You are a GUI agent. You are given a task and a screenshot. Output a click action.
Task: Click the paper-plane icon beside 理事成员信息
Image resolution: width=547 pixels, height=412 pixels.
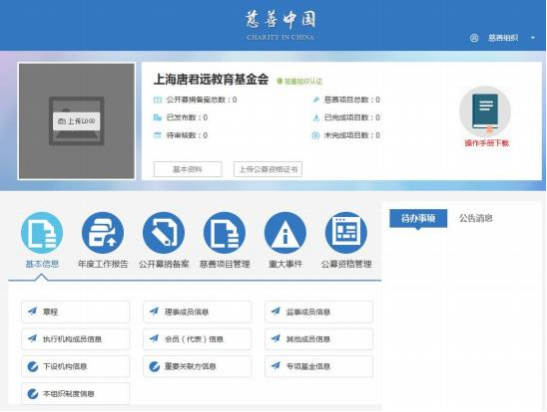(x=154, y=311)
